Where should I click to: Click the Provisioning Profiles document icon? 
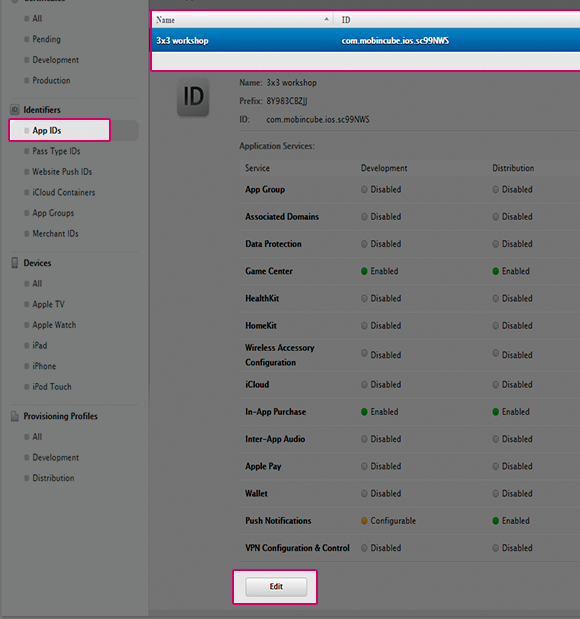coord(15,416)
